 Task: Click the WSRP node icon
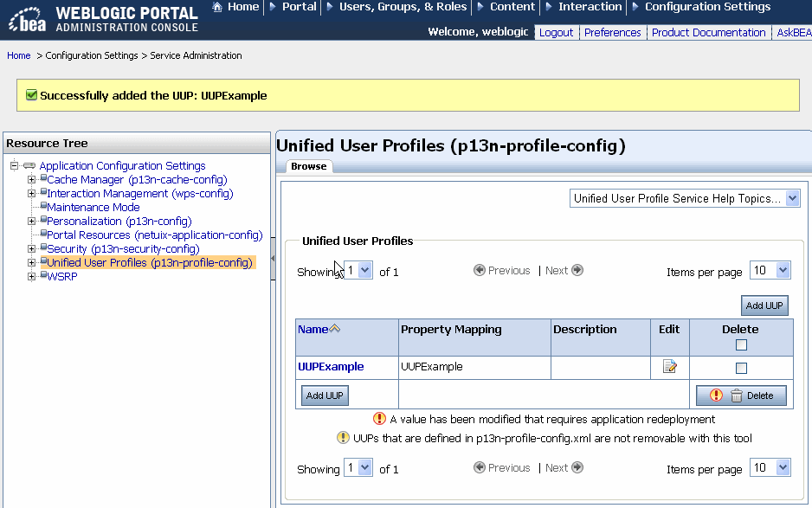(x=43, y=275)
